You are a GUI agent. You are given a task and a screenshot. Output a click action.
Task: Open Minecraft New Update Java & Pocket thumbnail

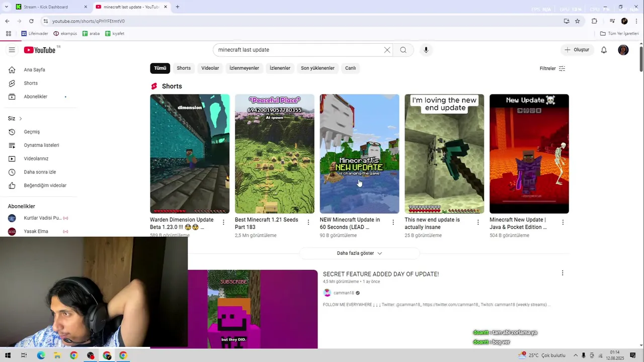(x=529, y=154)
